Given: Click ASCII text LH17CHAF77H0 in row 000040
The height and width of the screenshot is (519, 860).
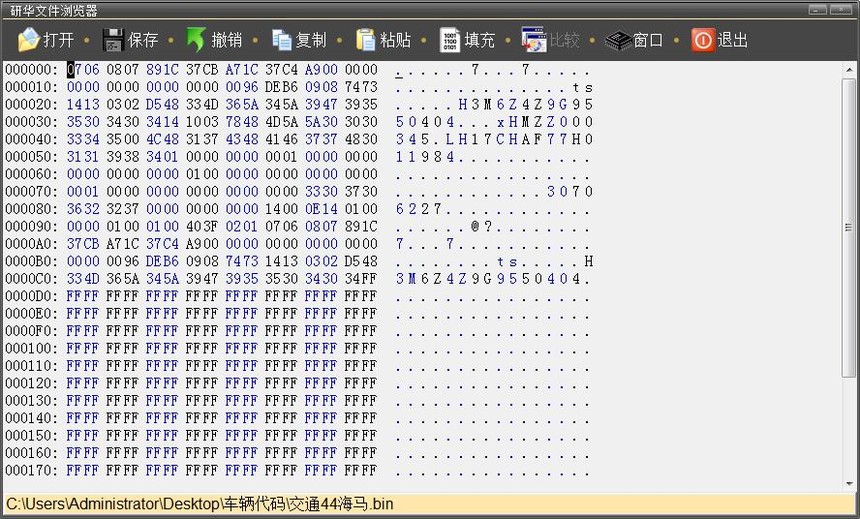Looking at the screenshot, I should 519,139.
